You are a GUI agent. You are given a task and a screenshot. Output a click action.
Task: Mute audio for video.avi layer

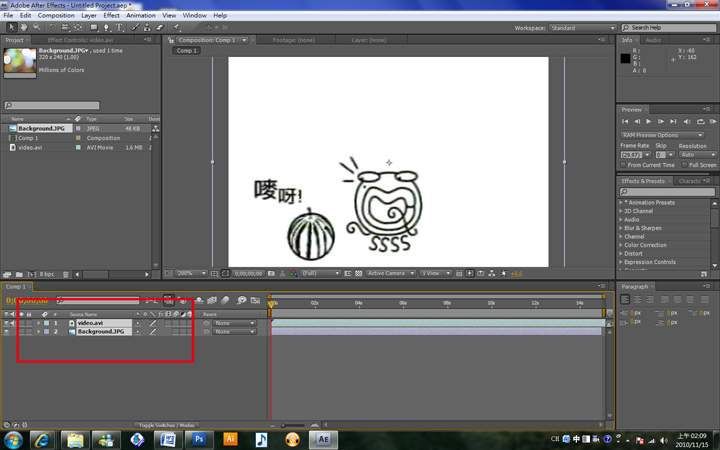point(12,323)
